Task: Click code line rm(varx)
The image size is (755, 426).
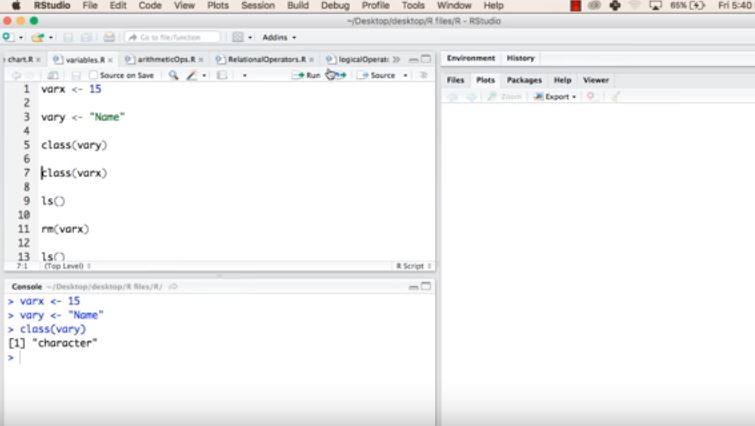Action: (x=65, y=229)
